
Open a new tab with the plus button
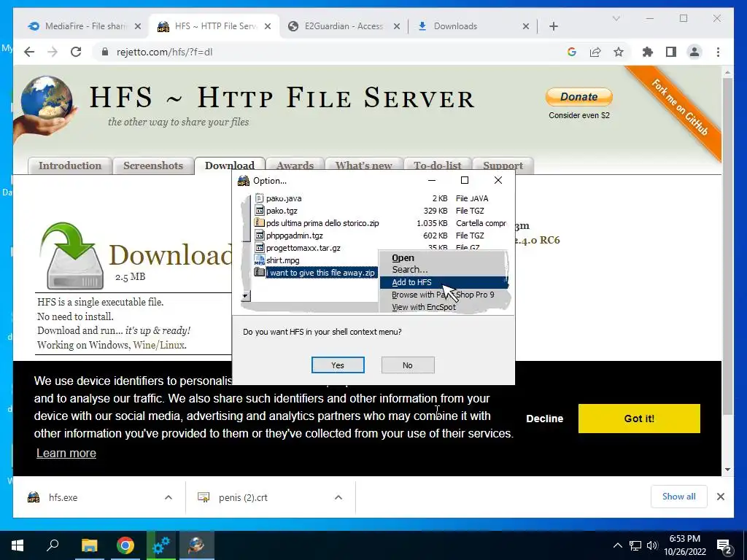click(553, 26)
